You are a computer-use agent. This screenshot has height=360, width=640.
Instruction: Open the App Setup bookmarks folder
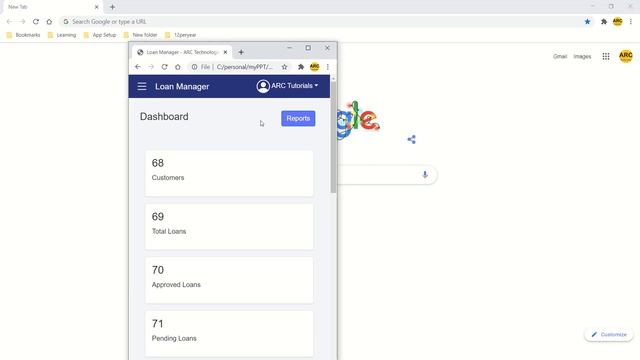[x=100, y=35]
